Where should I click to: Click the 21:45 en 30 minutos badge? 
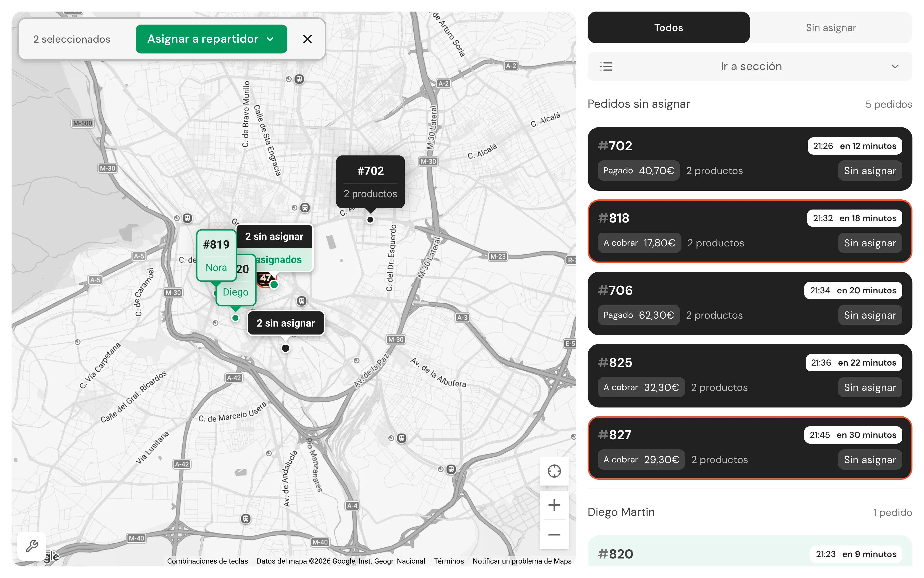pyautogui.click(x=853, y=435)
